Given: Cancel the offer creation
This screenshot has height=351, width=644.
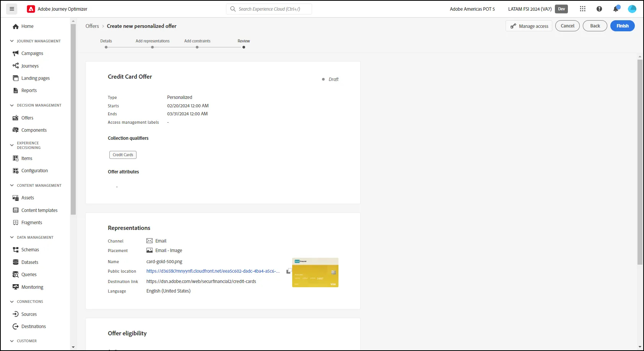Looking at the screenshot, I should click(568, 26).
